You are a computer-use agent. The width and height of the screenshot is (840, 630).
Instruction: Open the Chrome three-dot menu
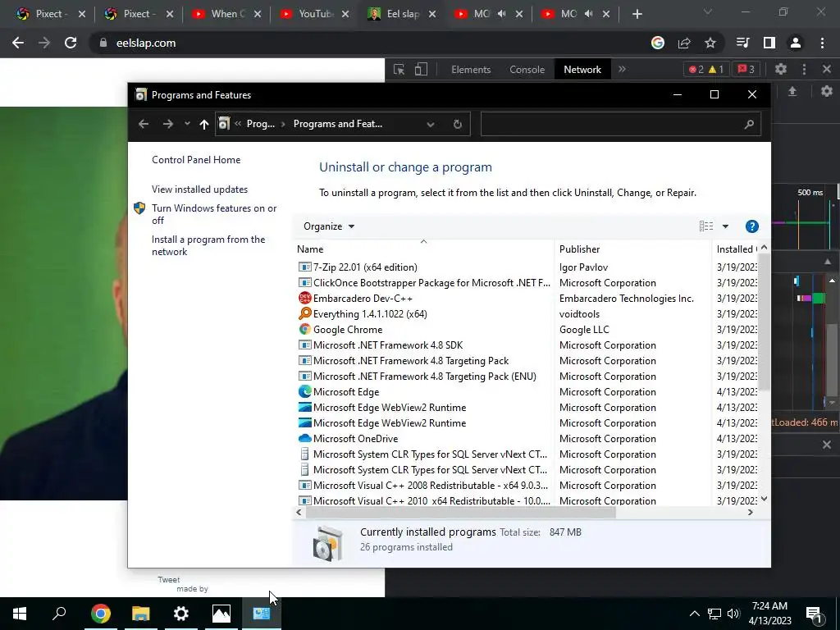click(822, 43)
